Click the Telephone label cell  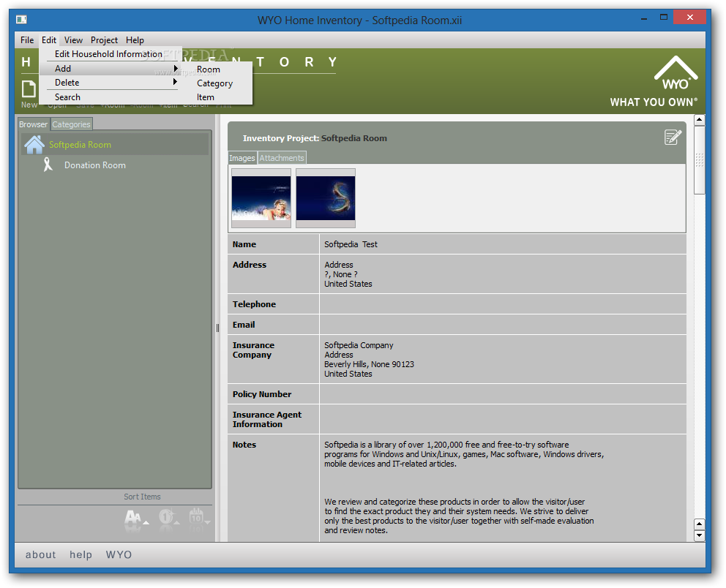point(273,304)
